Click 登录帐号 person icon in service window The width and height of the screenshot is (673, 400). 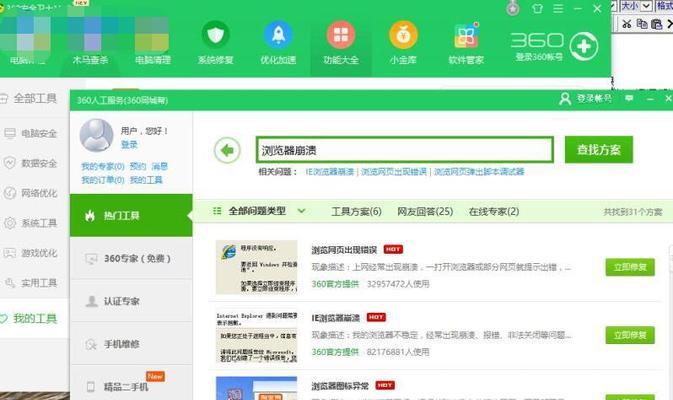coord(565,99)
